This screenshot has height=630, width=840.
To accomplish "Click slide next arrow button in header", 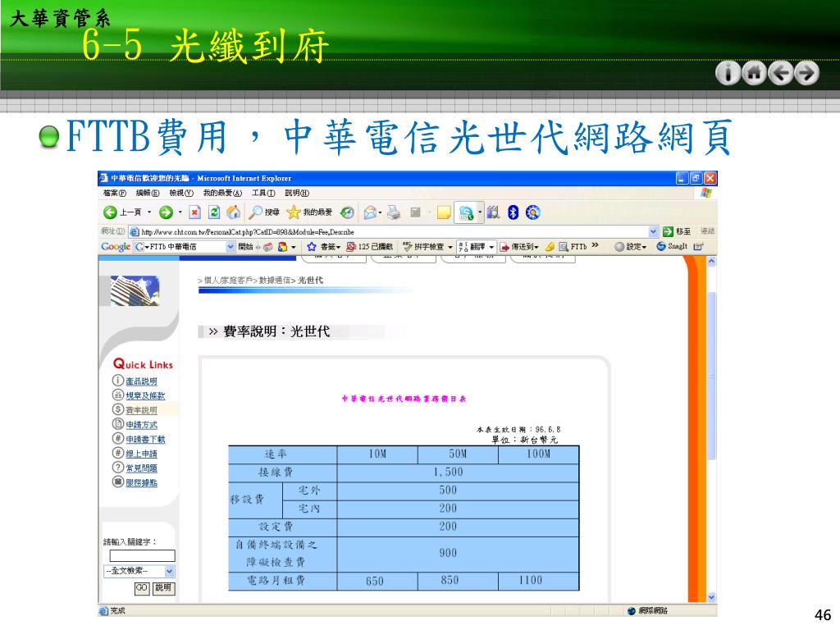I will [807, 73].
